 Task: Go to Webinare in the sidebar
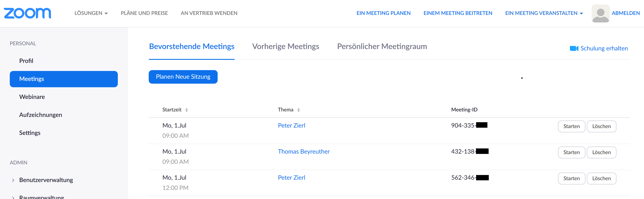32,97
